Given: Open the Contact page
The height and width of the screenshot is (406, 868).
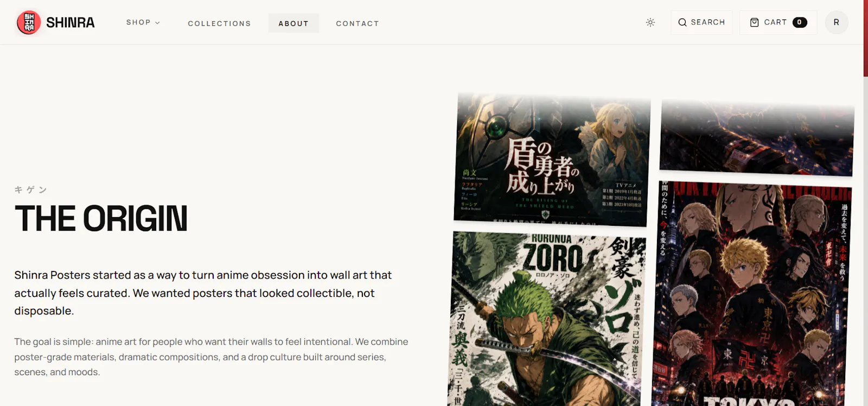Looking at the screenshot, I should [x=358, y=23].
